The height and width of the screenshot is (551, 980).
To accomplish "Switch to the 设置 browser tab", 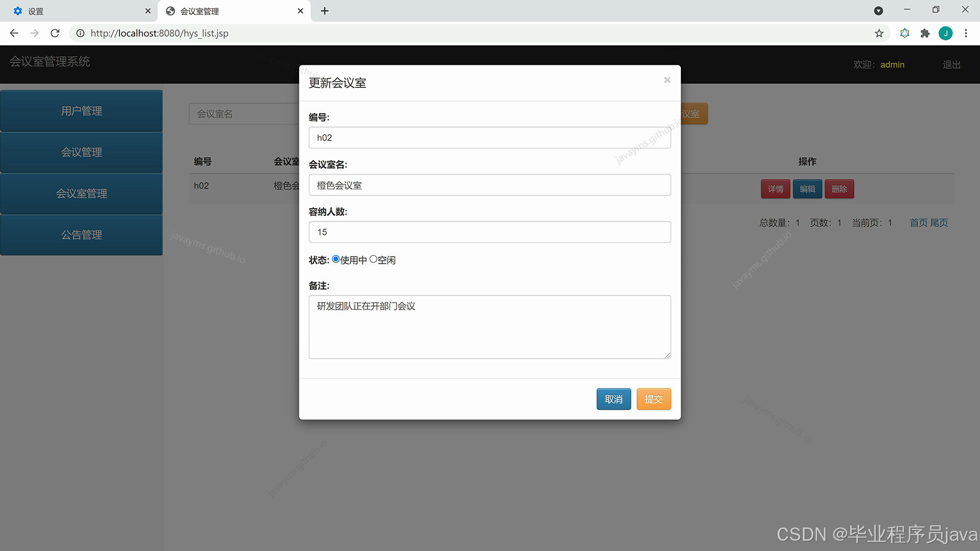I will click(x=79, y=11).
